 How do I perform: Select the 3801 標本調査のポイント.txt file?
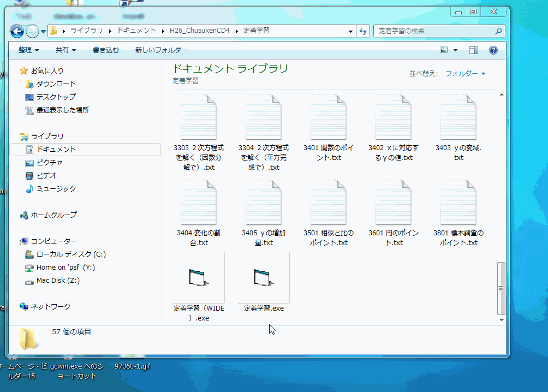458,203
